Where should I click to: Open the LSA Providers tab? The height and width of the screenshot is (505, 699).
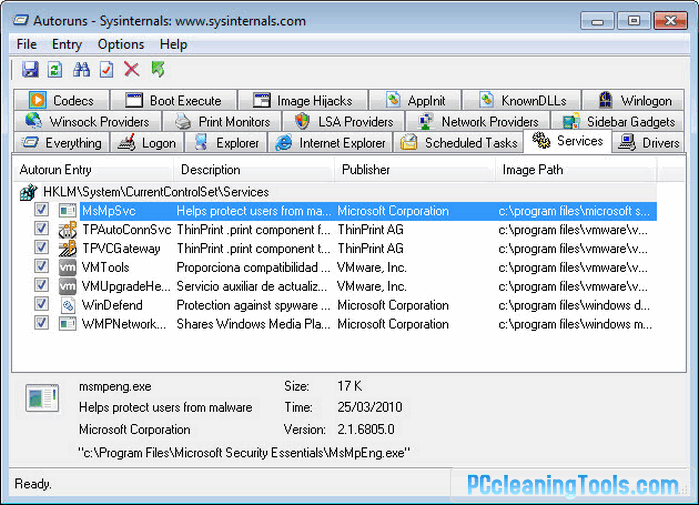pyautogui.click(x=344, y=121)
